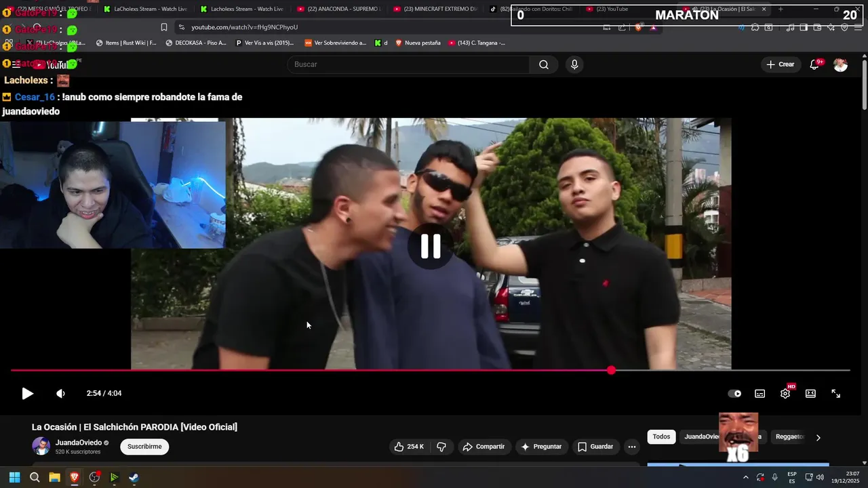Image resolution: width=868 pixels, height=488 pixels.
Task: Like the video showing 254 K
Action: coord(410,447)
